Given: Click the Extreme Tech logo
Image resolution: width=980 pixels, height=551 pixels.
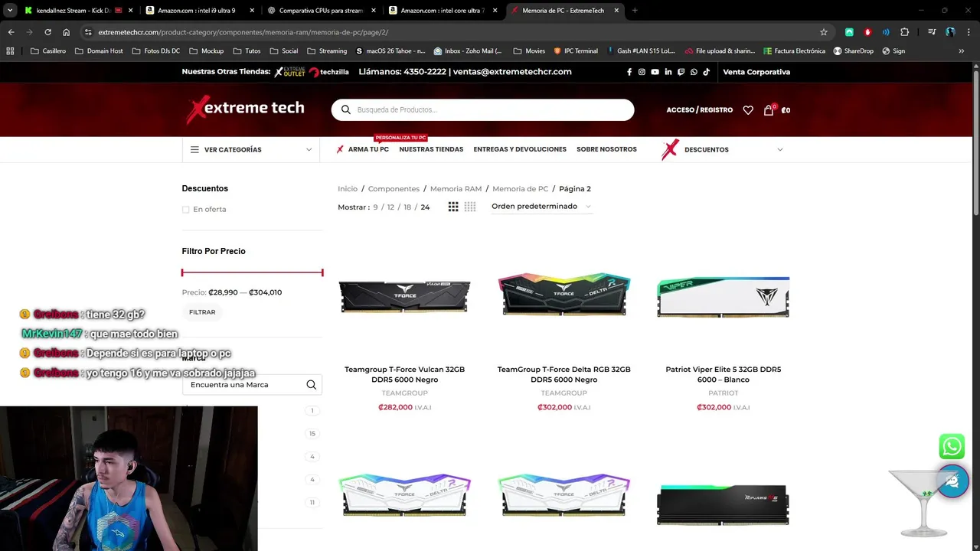Looking at the screenshot, I should pyautogui.click(x=245, y=109).
